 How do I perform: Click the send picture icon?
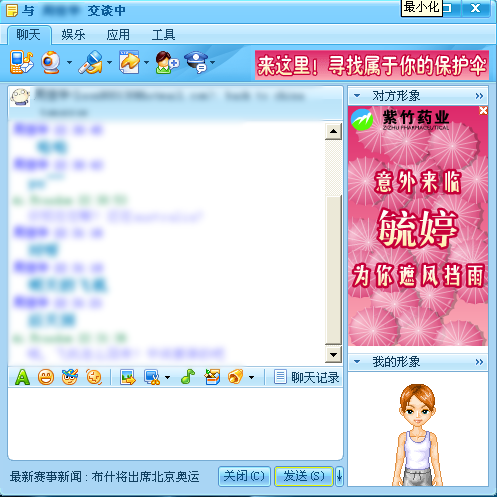pos(128,377)
